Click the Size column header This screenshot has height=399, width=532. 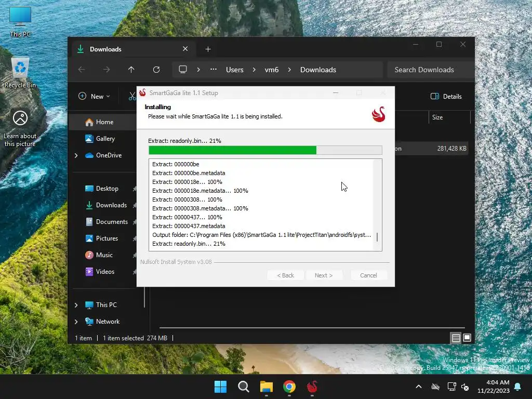point(449,117)
